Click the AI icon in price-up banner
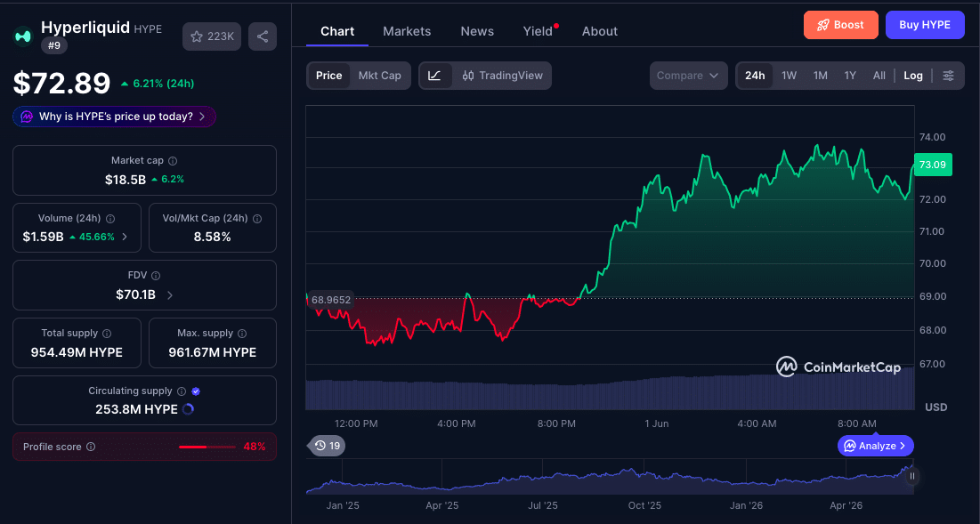Screen dimensions: 980x524 click(27, 117)
